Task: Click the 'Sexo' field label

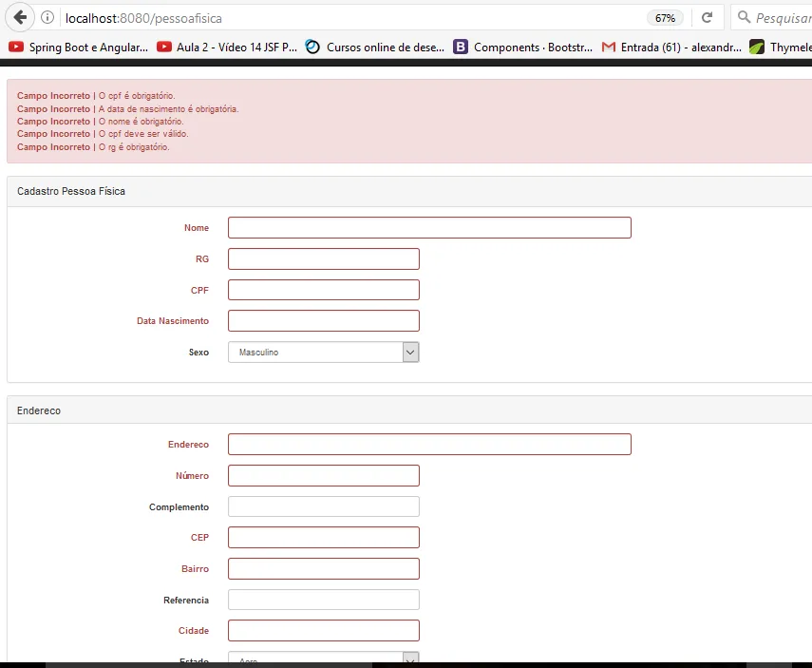Action: tap(198, 352)
